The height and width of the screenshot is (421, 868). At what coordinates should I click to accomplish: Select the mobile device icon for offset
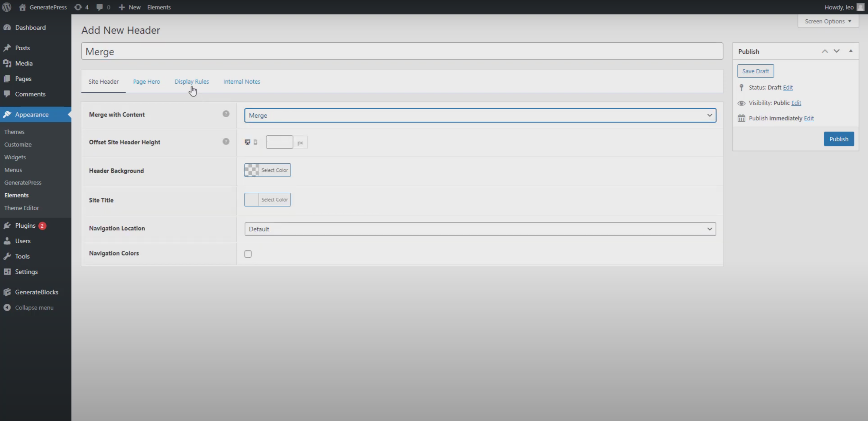[256, 142]
